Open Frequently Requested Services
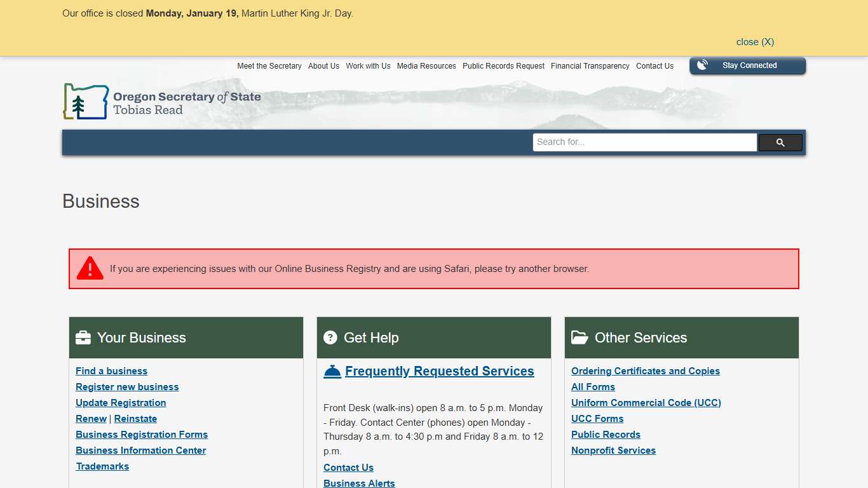 pos(439,371)
